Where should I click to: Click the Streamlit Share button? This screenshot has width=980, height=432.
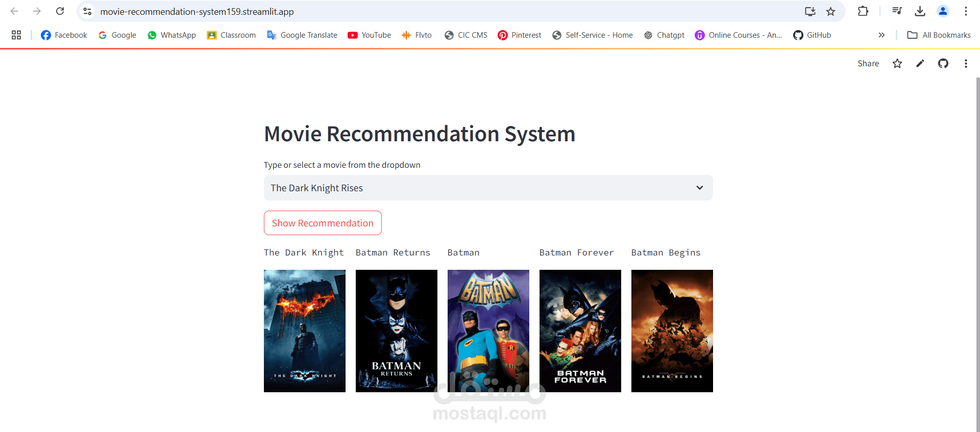(x=868, y=63)
